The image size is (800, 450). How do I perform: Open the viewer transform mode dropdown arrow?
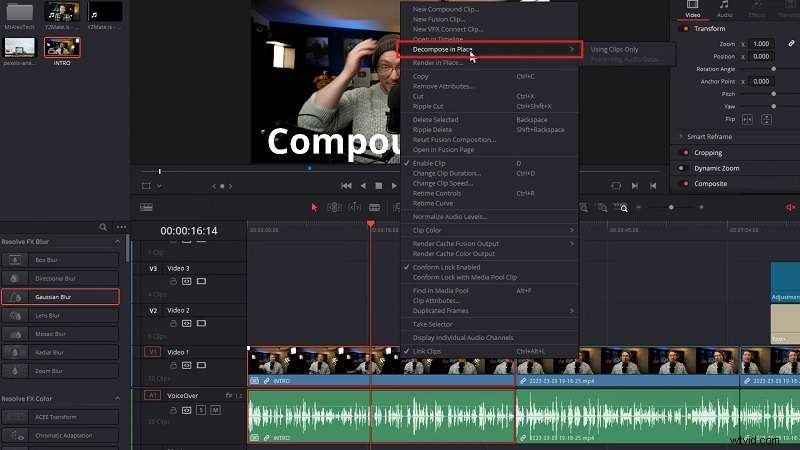(x=159, y=186)
